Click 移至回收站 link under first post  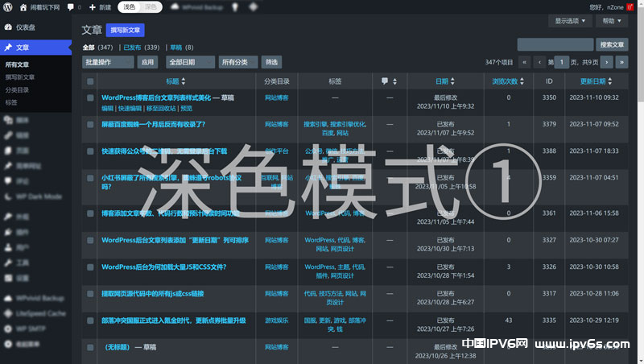pyautogui.click(x=161, y=109)
